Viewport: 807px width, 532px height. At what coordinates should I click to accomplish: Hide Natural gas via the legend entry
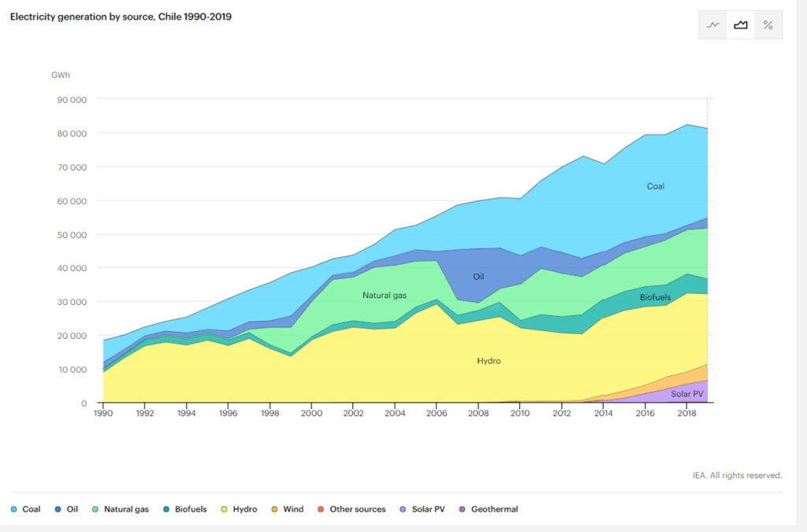click(x=120, y=509)
